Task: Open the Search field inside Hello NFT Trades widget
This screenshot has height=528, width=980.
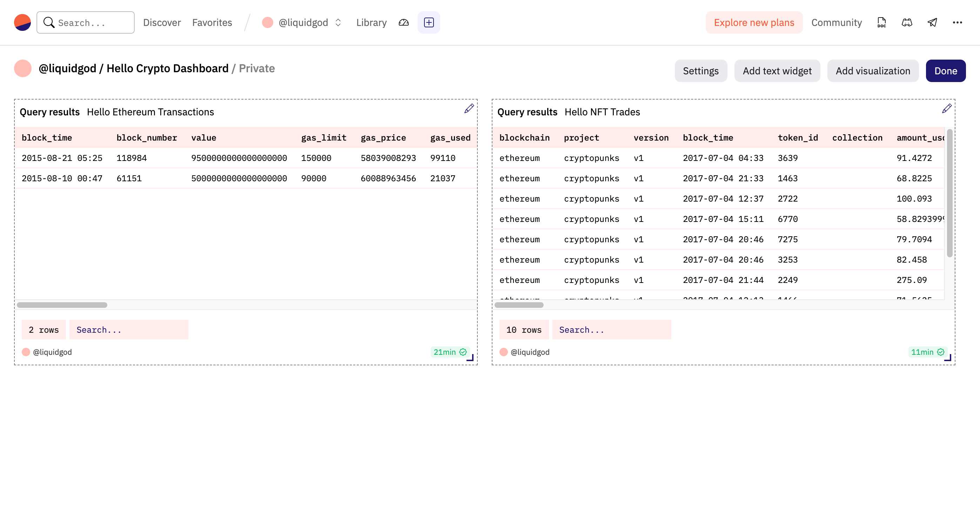Action: click(x=611, y=330)
